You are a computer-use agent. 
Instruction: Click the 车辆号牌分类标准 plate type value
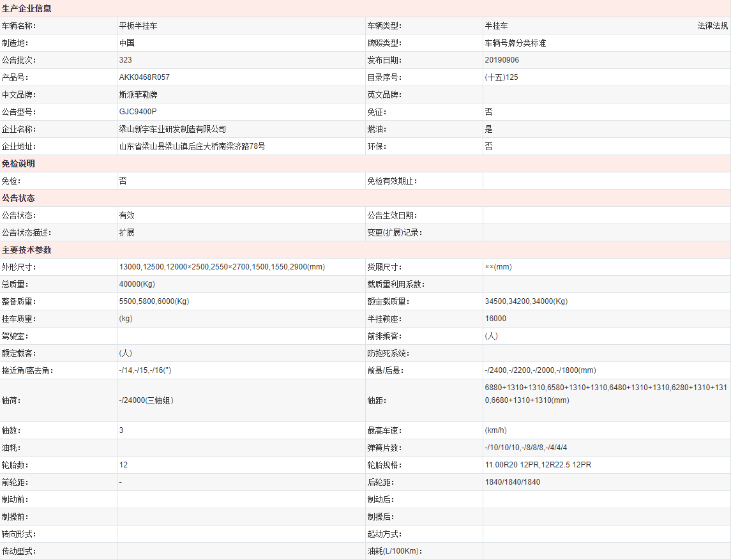(x=515, y=43)
